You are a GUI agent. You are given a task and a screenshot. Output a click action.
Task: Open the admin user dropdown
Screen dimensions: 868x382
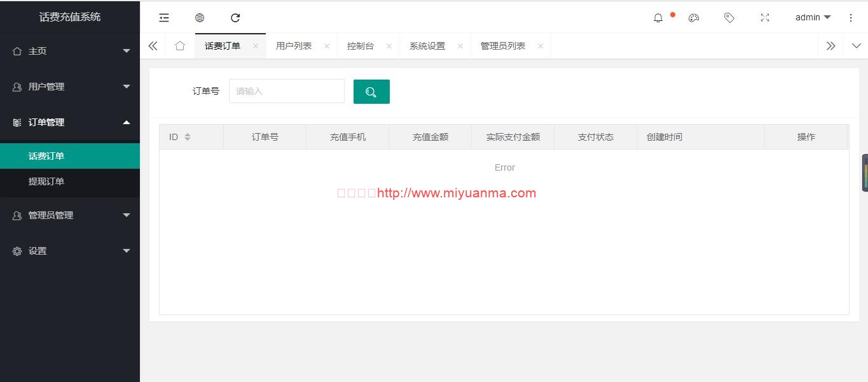coord(813,18)
